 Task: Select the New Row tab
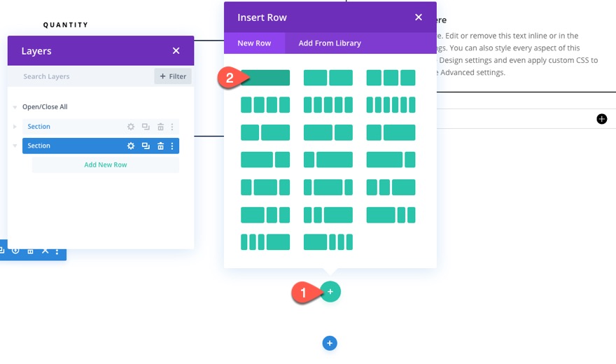pos(254,43)
